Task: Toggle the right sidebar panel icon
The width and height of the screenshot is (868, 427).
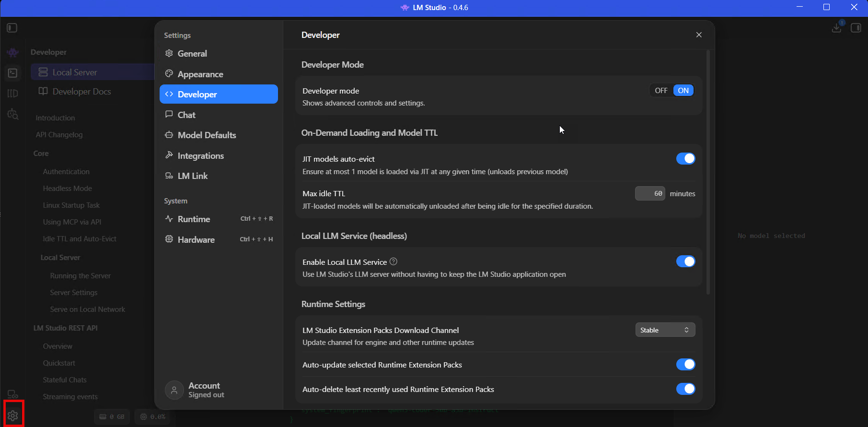Action: (x=856, y=28)
